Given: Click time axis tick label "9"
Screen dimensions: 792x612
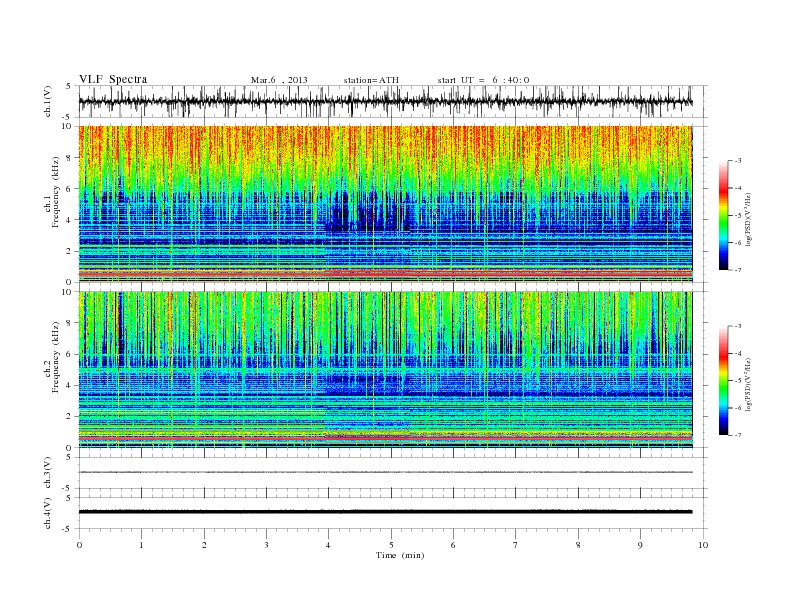Looking at the screenshot, I should [640, 545].
